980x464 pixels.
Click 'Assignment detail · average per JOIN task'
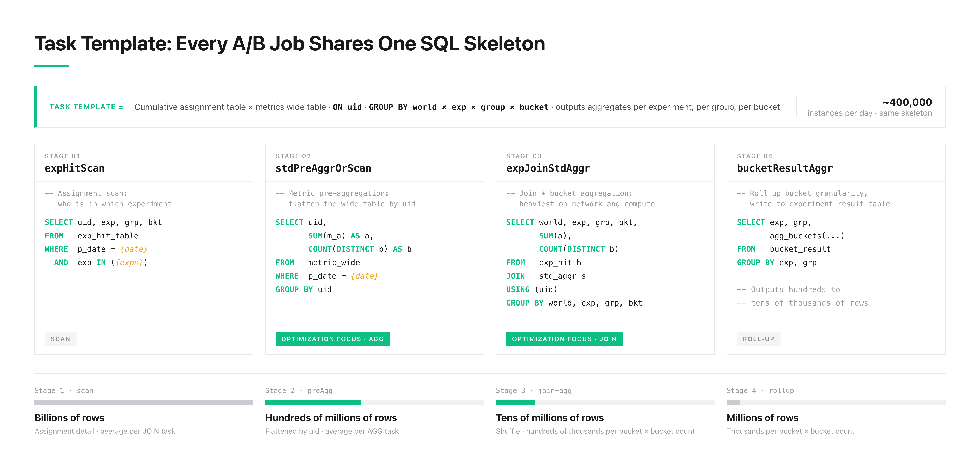pyautogui.click(x=105, y=431)
